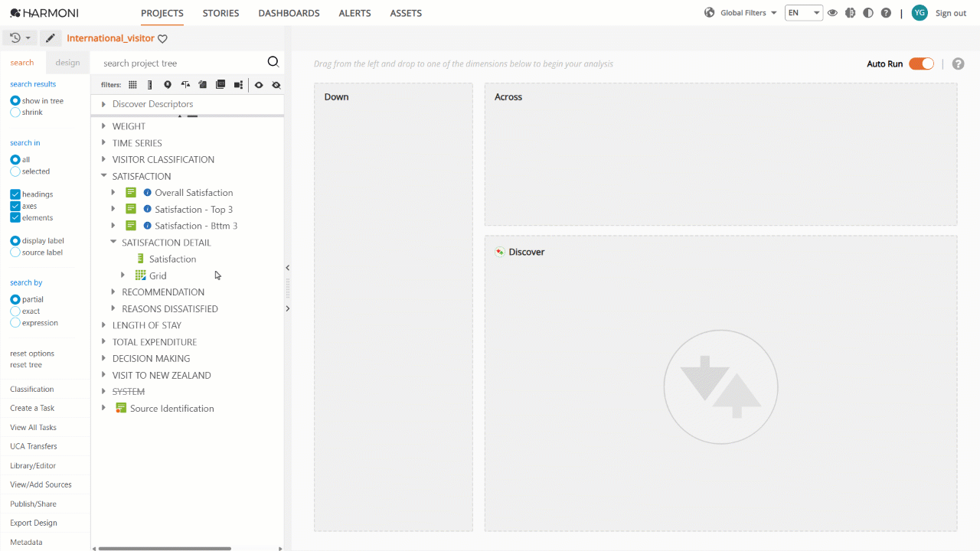Screen dimensions: 980x551
Task: Click the Source Identification icon
Action: (121, 408)
